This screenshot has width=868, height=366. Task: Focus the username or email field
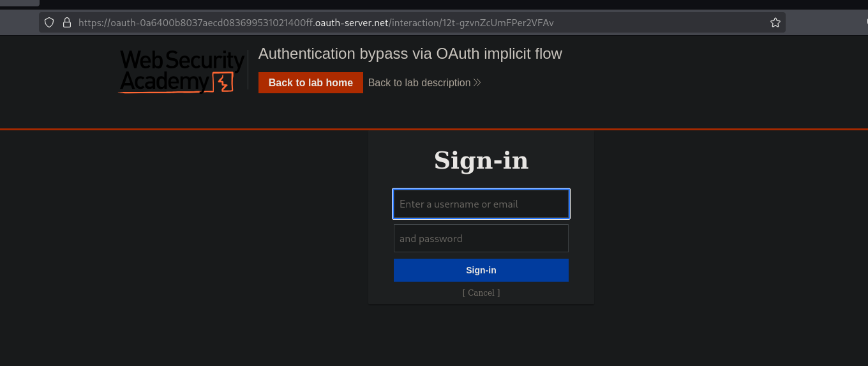481,204
